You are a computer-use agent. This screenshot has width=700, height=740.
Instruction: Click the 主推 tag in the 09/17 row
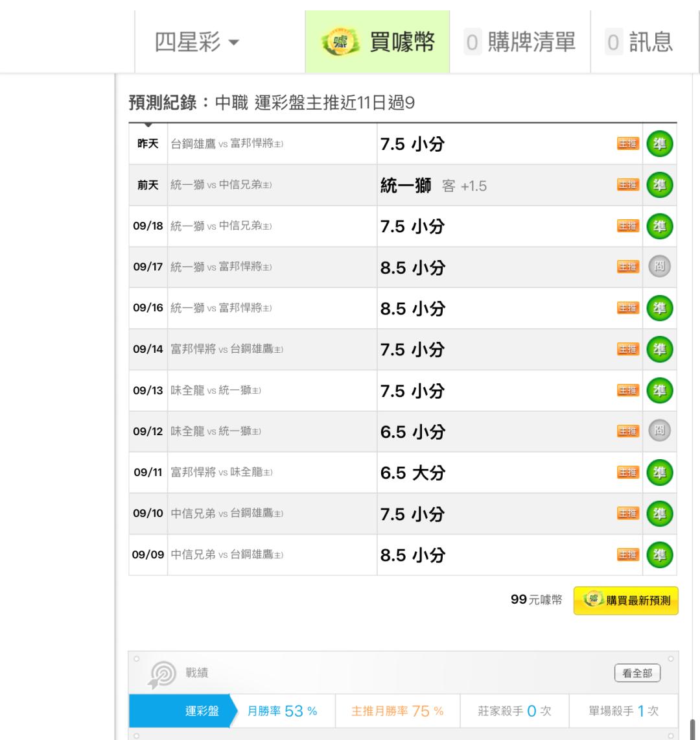pos(628,267)
